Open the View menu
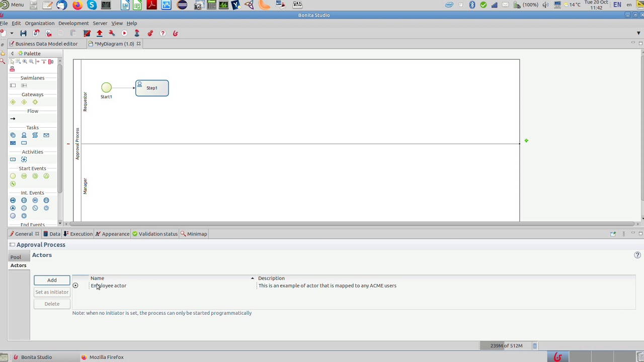The height and width of the screenshot is (362, 644). pos(117,23)
